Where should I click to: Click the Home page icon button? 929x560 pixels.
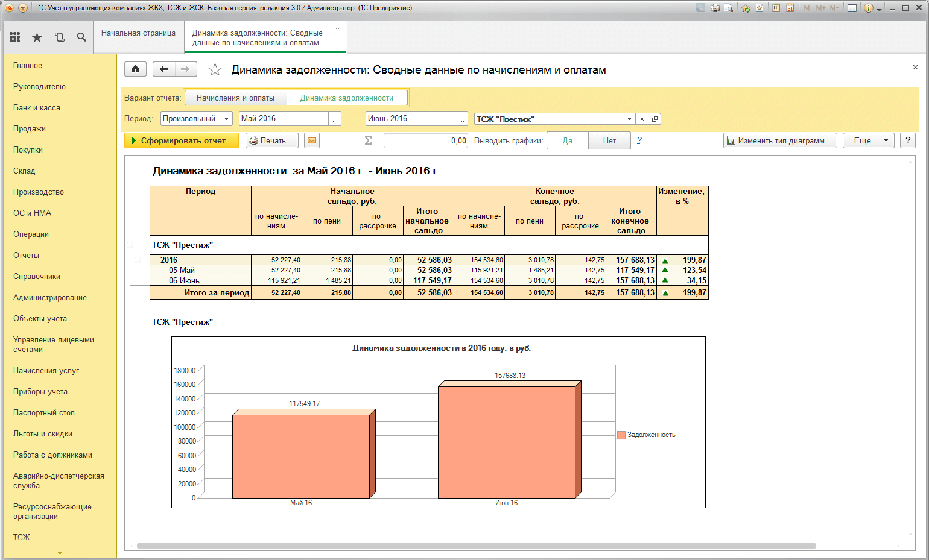click(135, 69)
